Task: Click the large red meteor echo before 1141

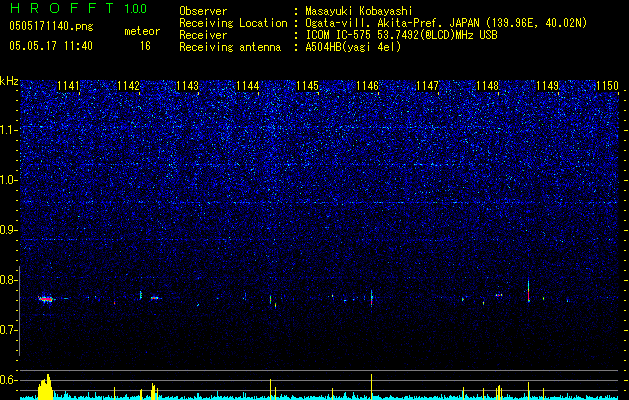Action: (x=46, y=299)
